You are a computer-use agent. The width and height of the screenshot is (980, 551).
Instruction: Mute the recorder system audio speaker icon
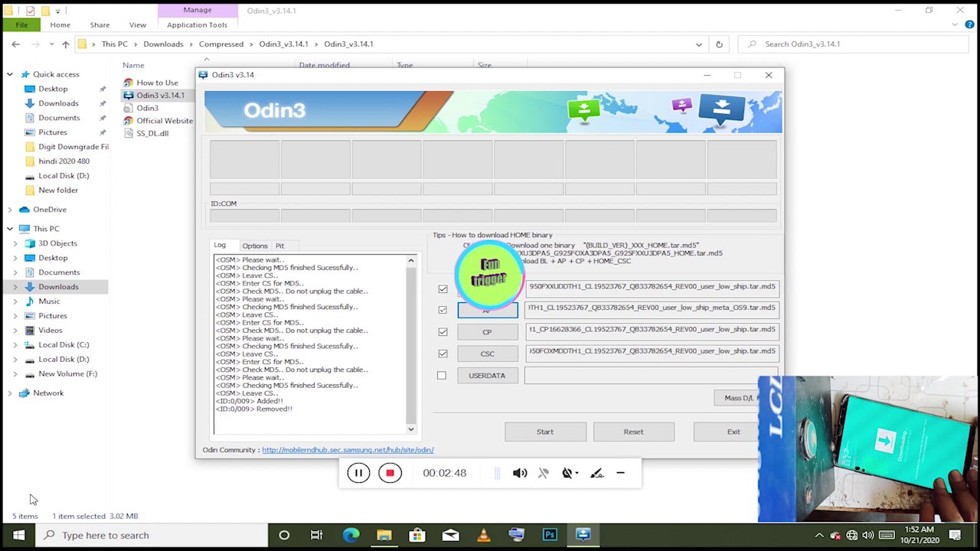pos(520,473)
